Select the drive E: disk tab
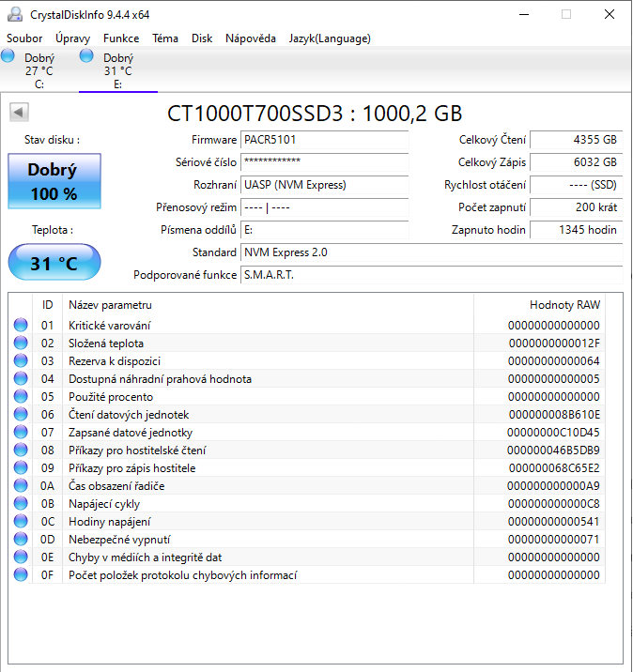 pyautogui.click(x=118, y=69)
